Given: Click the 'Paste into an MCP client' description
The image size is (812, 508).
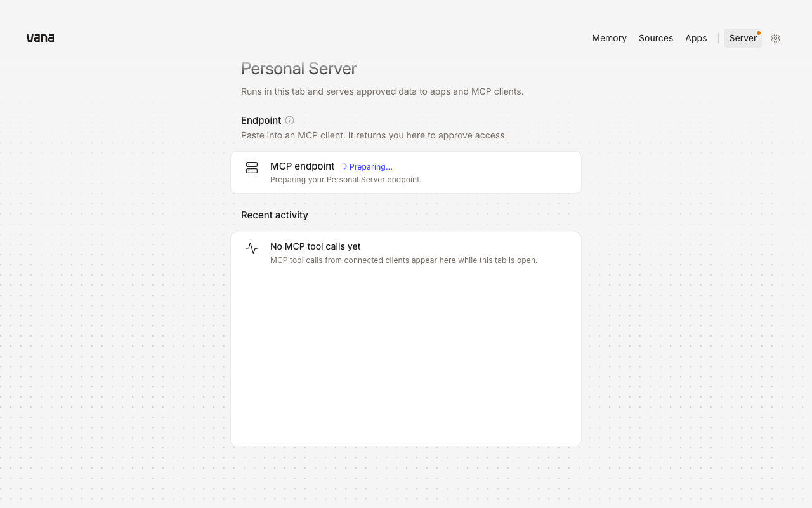Looking at the screenshot, I should (x=374, y=135).
